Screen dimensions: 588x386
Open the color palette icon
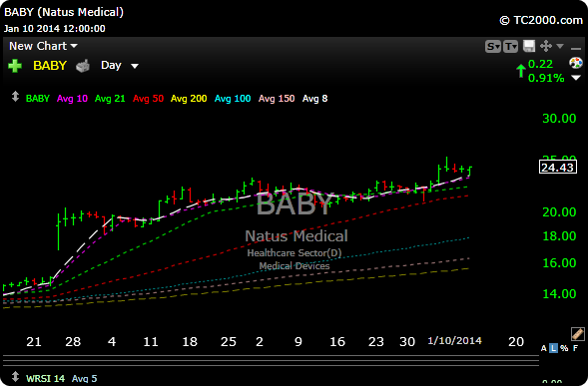coord(576,63)
